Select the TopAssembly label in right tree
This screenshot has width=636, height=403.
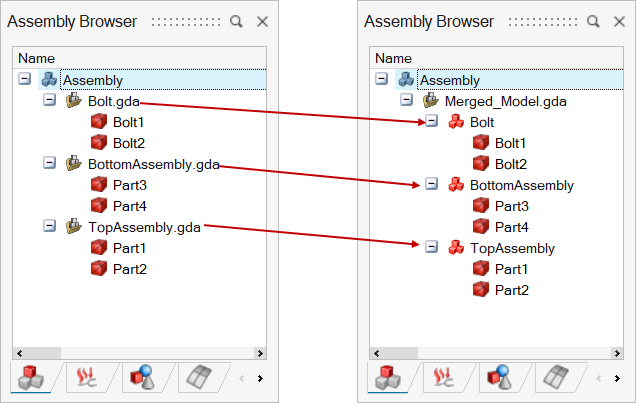[x=512, y=248]
